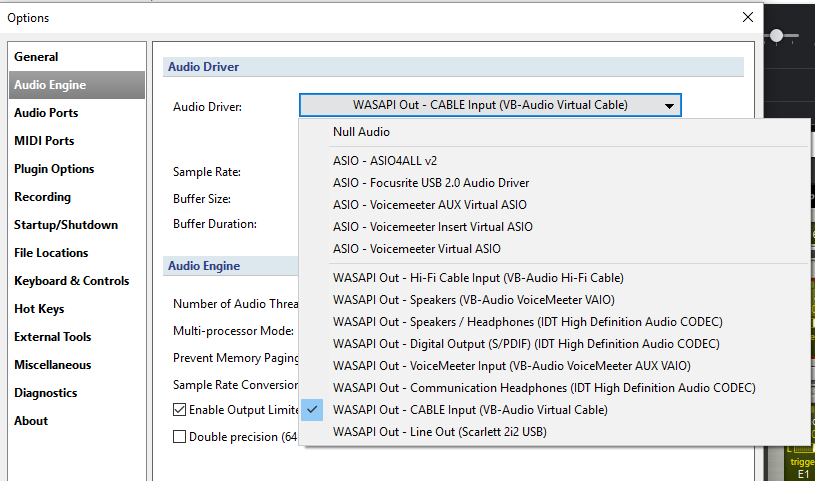The image size is (815, 481).
Task: Show the Diagnostics page
Action: coord(77,394)
